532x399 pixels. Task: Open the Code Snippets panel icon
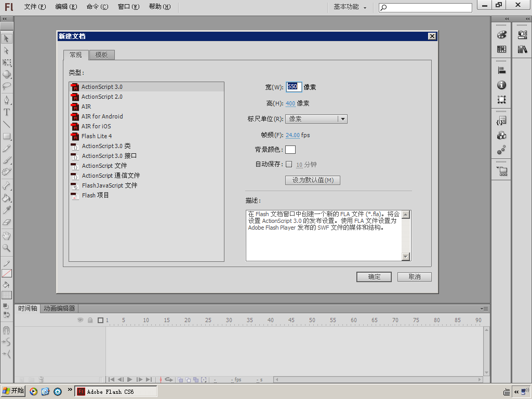[x=501, y=121]
